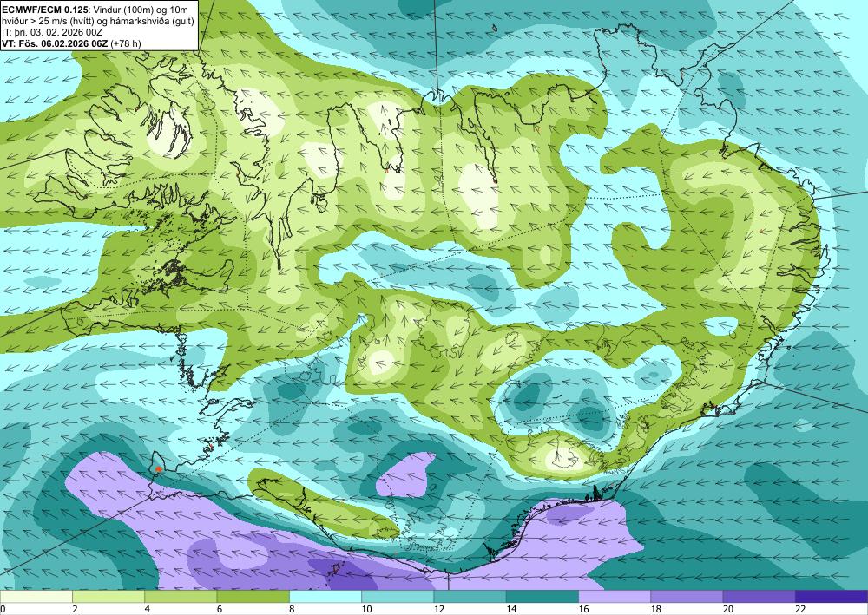Click the light cyan 8–10 legend segment
868x615 pixels.
[325, 597]
